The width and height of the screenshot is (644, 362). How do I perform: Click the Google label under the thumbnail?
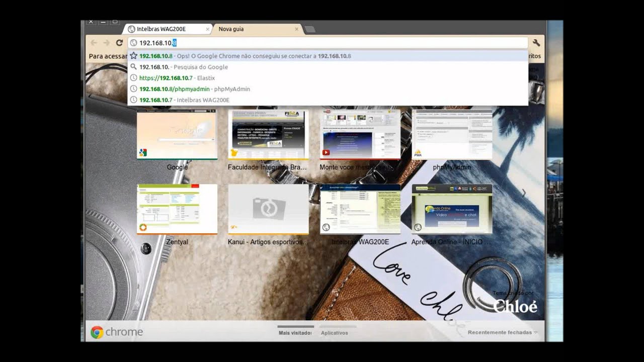[177, 167]
